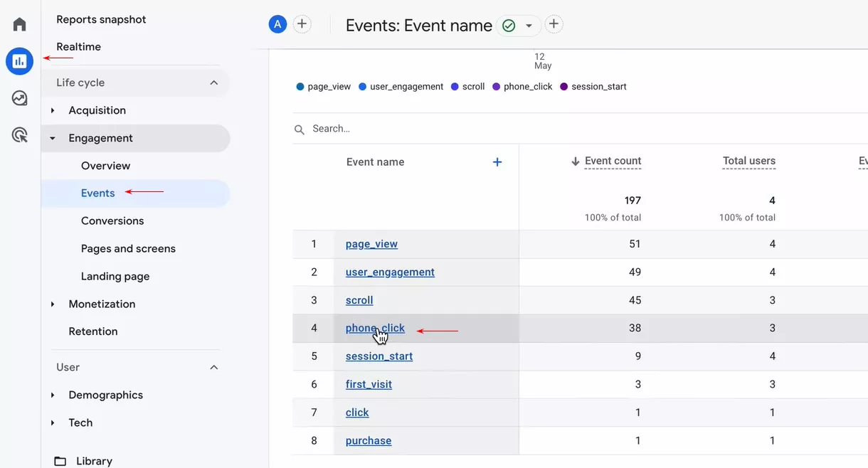Image resolution: width=868 pixels, height=468 pixels.
Task: Open the Landing page report
Action: (x=115, y=276)
